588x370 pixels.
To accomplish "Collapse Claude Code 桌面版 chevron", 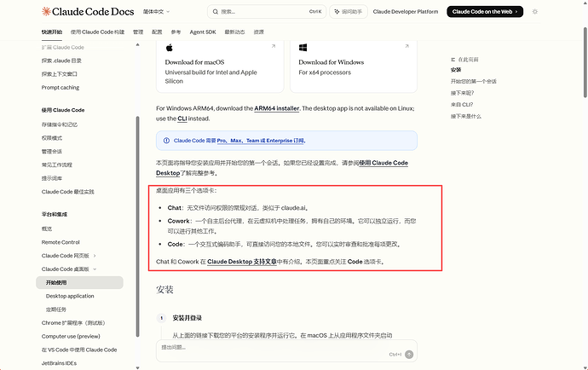I will [95, 269].
